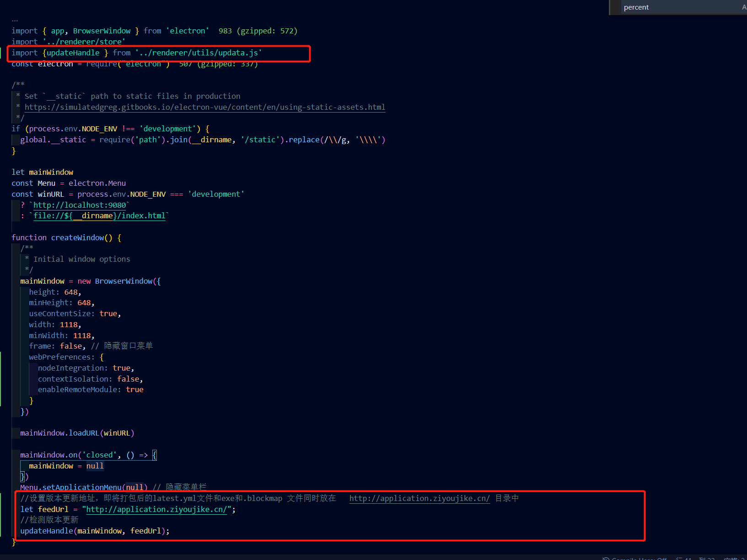
Task: Click 'feedUrl' in the let declaration
Action: pos(53,509)
